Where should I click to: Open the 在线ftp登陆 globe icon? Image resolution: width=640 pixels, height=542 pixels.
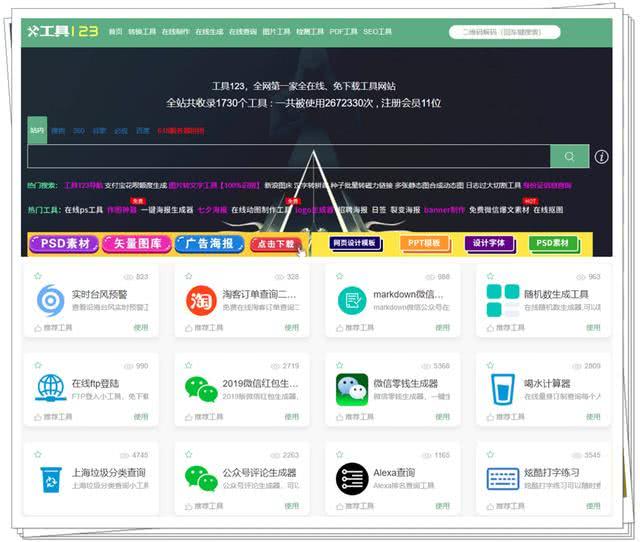click(51, 388)
